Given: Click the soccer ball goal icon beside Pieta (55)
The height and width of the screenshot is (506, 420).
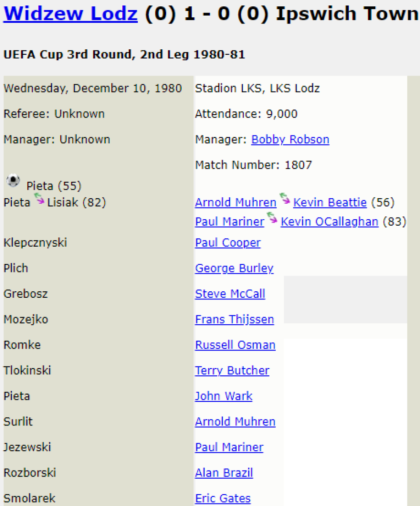Looking at the screenshot, I should 13,181.
